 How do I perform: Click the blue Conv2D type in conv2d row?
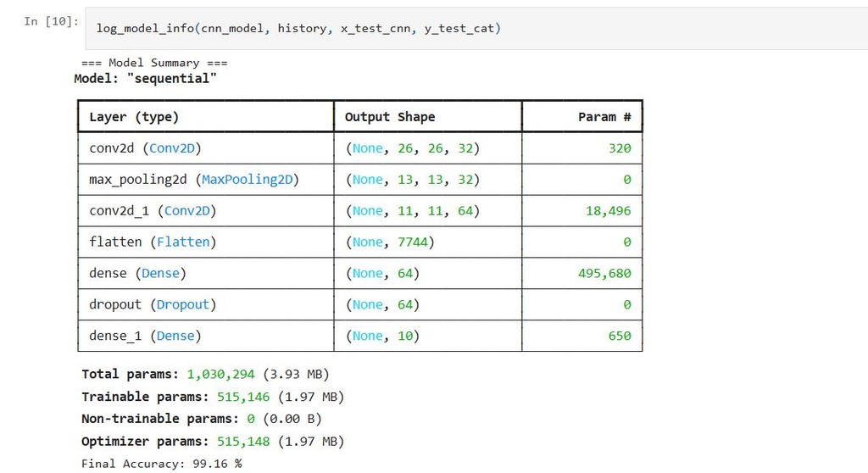click(x=176, y=148)
